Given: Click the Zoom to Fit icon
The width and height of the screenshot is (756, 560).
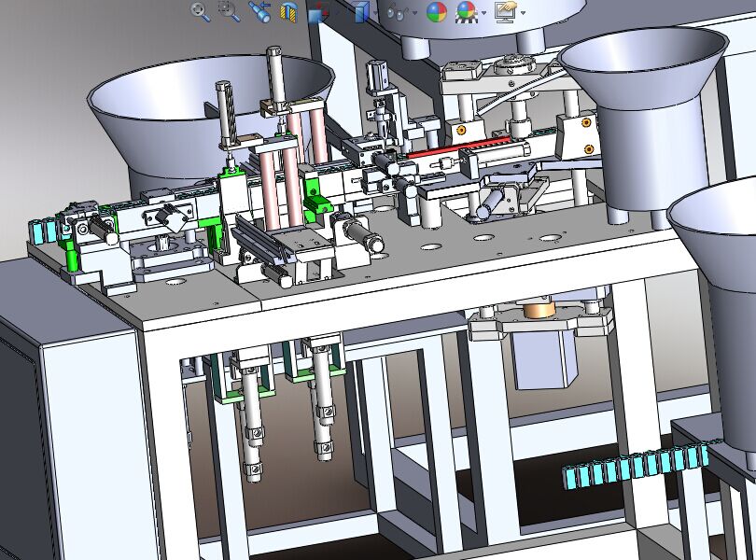Looking at the screenshot, I should point(200,11).
